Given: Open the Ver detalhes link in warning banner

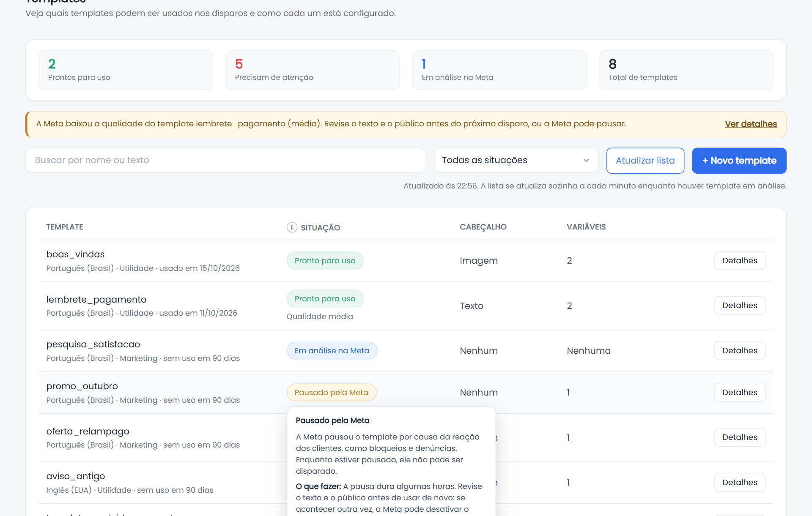Looking at the screenshot, I should (751, 124).
